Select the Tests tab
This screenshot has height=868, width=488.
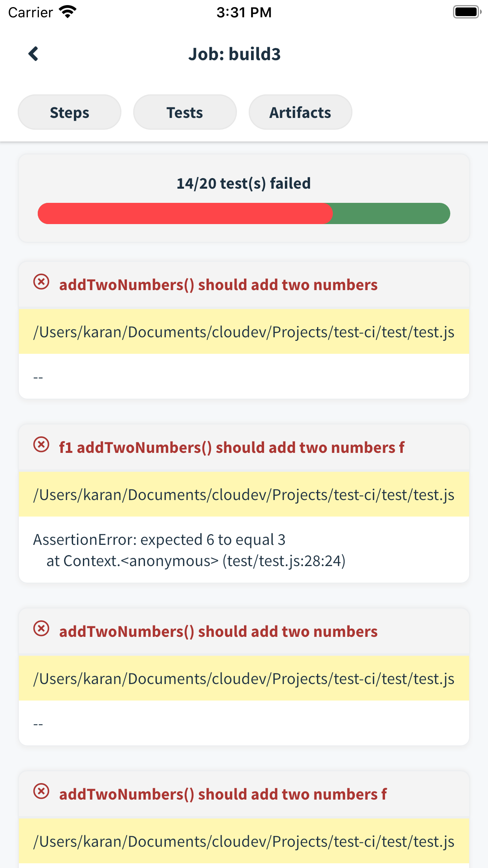(185, 112)
